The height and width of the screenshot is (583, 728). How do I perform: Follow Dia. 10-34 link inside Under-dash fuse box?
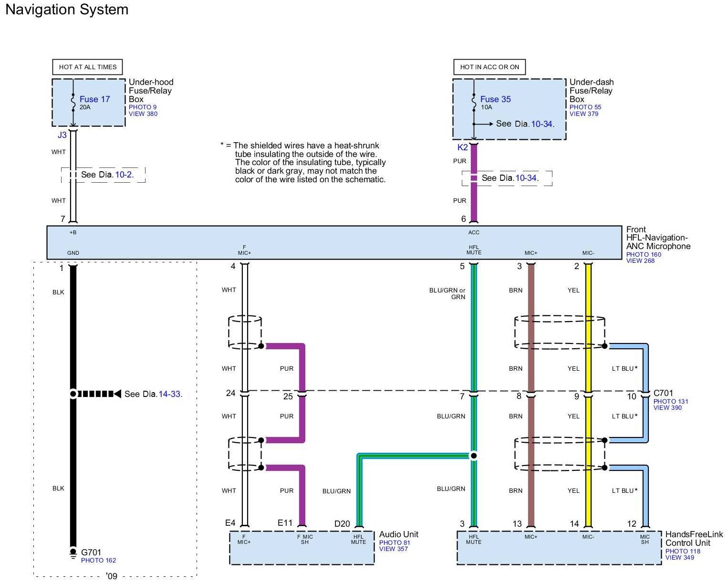pyautogui.click(x=542, y=124)
